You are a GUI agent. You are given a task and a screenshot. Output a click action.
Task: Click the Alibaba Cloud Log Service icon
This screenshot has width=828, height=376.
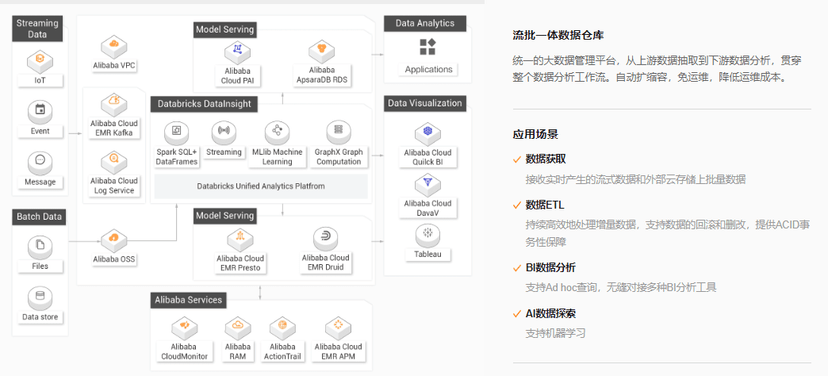pyautogui.click(x=114, y=161)
